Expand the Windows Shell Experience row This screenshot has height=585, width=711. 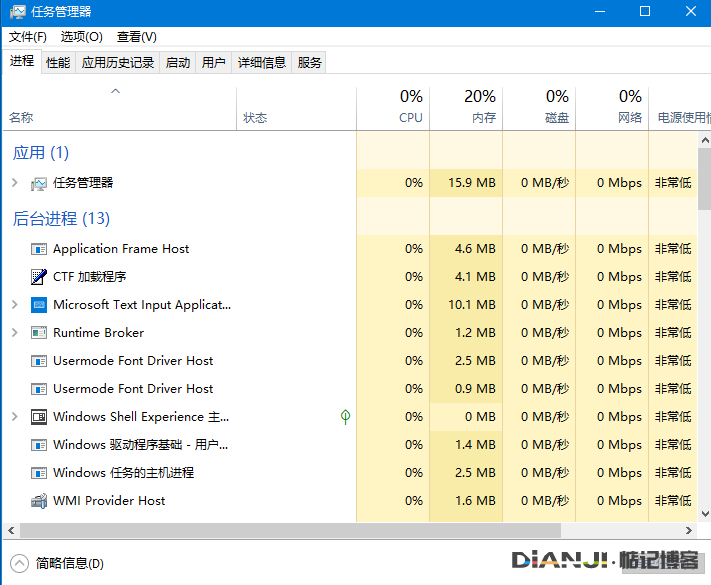pos(15,417)
